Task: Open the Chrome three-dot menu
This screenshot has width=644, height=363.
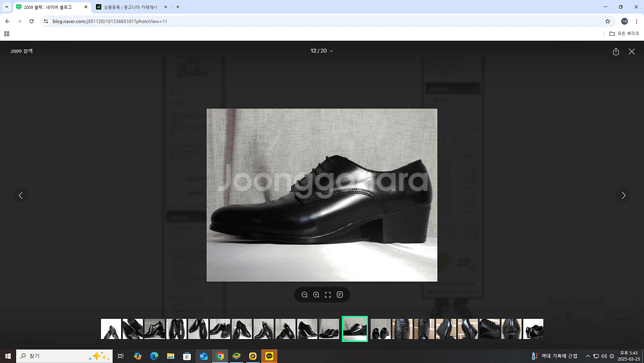Action: pyautogui.click(x=637, y=21)
